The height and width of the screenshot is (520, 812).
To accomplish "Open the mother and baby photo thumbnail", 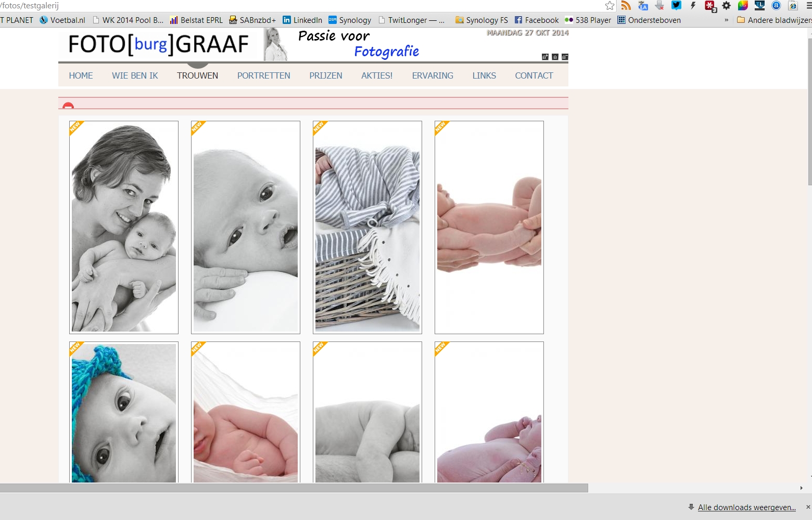I will pos(124,227).
